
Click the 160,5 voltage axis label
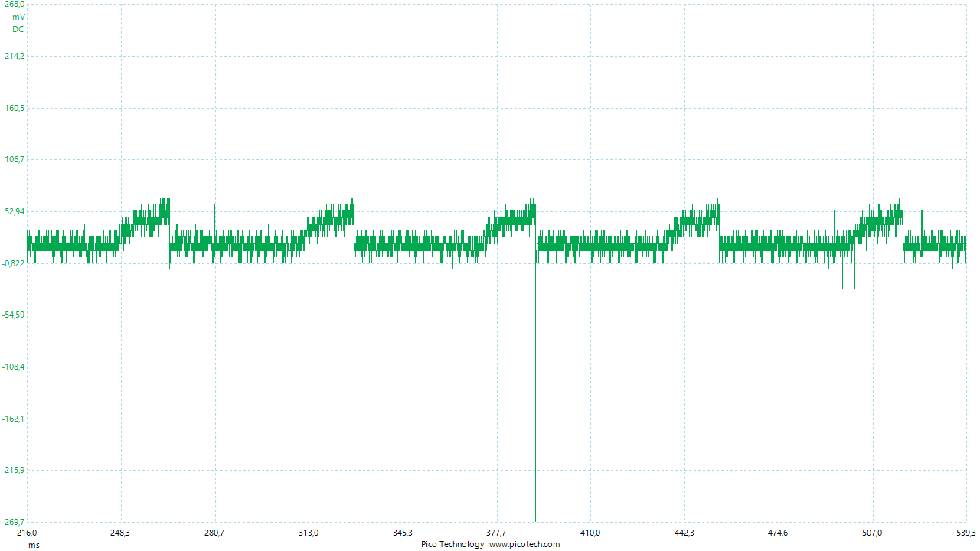[x=15, y=108]
